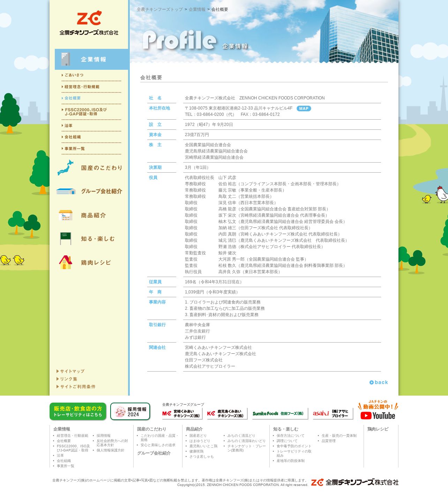
Task: Open footer link 保存方法について
Action: coord(290,436)
